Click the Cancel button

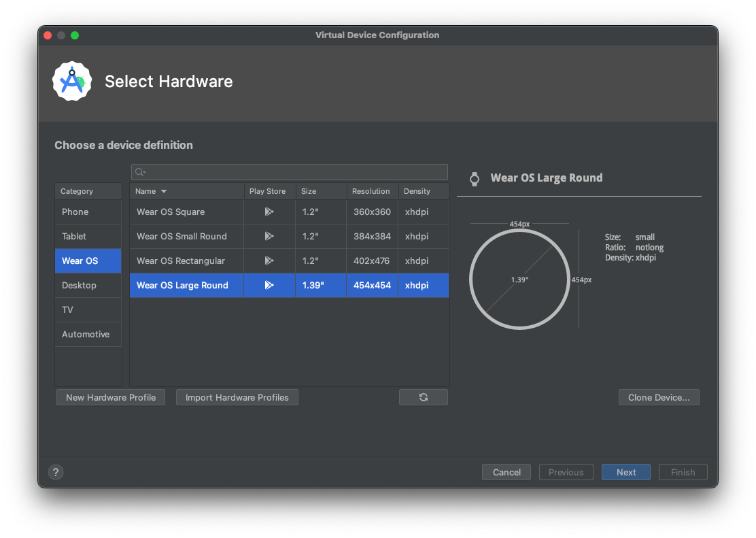pyautogui.click(x=506, y=472)
